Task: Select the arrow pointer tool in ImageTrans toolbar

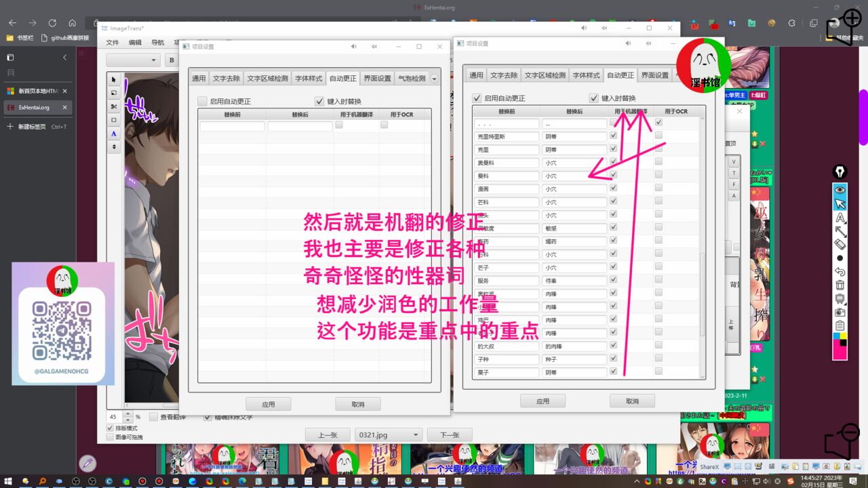Action: pyautogui.click(x=114, y=80)
